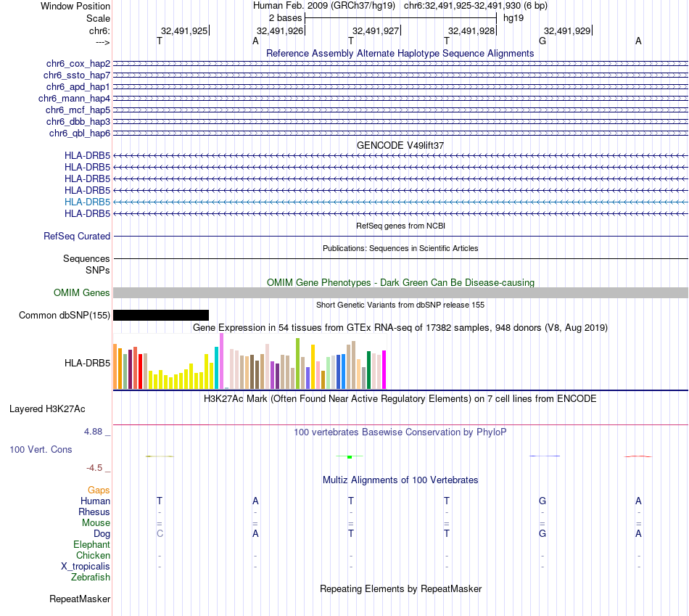689x616 pixels.
Task: Click '100 vertebrates Basewise Conservation by PhyloP' title
Action: pyautogui.click(x=400, y=432)
